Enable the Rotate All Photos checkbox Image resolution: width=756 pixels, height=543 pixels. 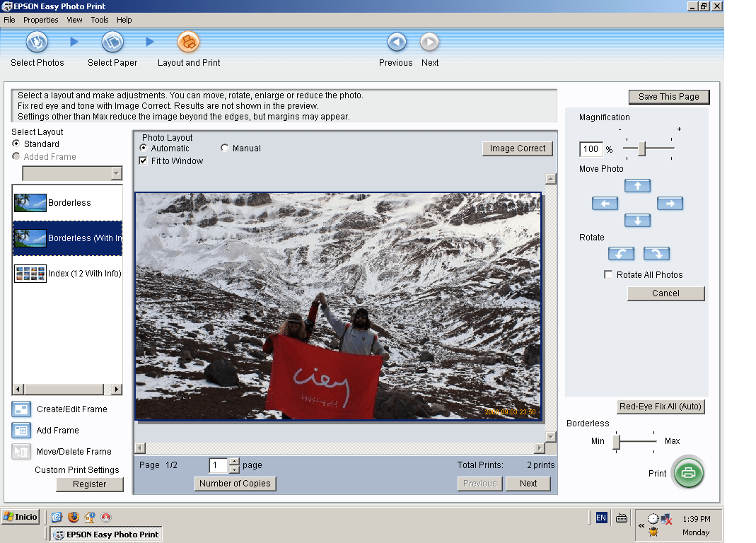tap(608, 275)
